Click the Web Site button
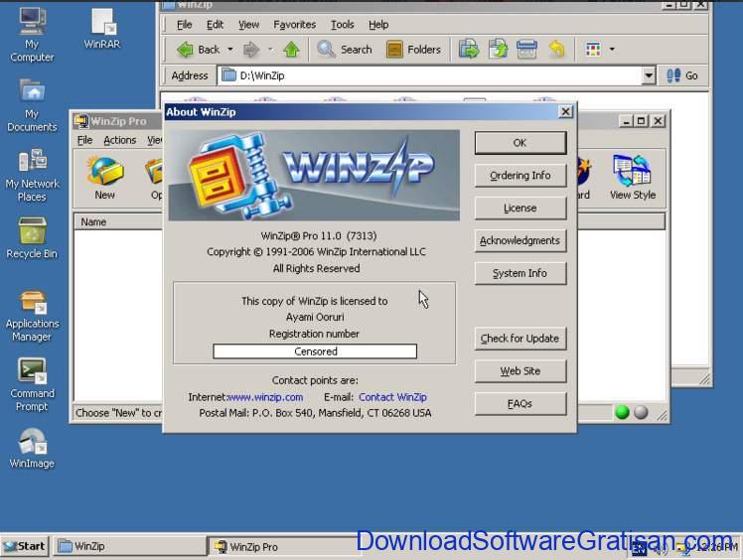Screen dimensions: 743x560 coord(520,371)
